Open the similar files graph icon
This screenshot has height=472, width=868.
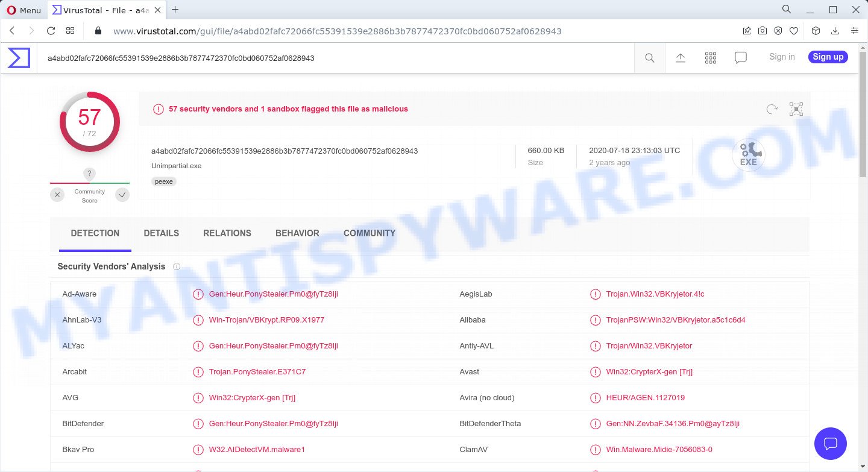tap(796, 109)
